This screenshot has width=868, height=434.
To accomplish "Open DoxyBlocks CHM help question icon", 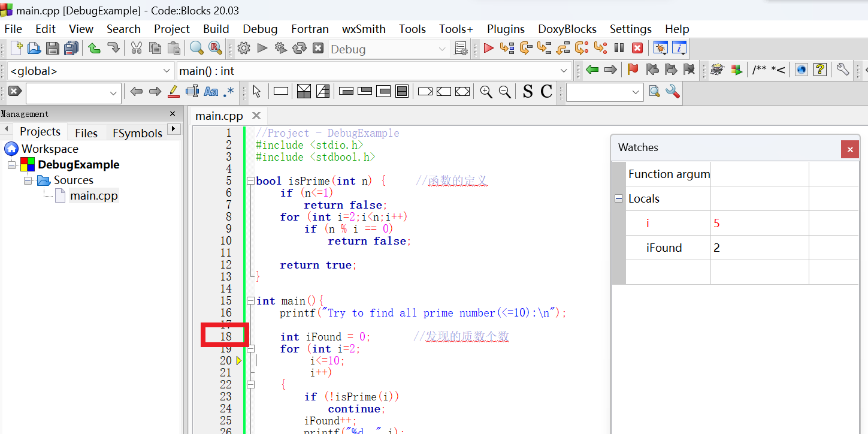I will [x=820, y=70].
